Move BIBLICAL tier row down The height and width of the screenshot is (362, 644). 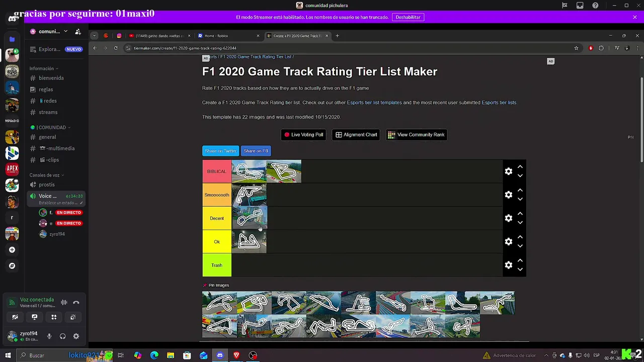(x=520, y=176)
